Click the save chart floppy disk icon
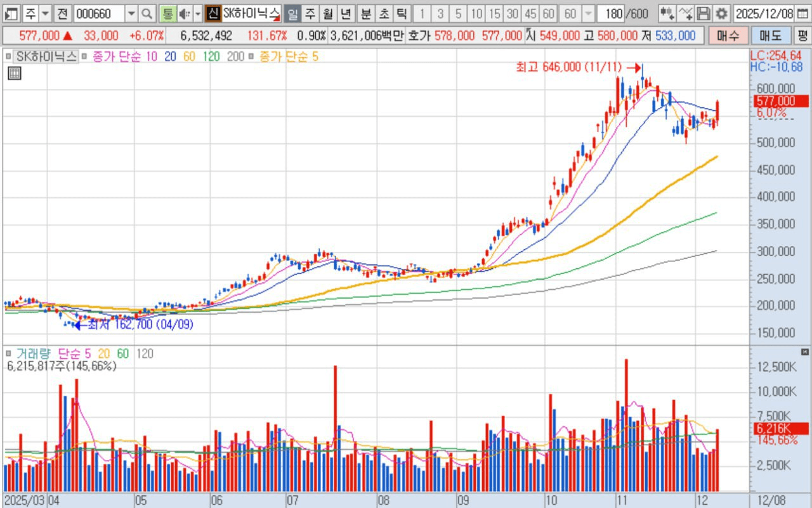This screenshot has width=812, height=508. (x=704, y=13)
